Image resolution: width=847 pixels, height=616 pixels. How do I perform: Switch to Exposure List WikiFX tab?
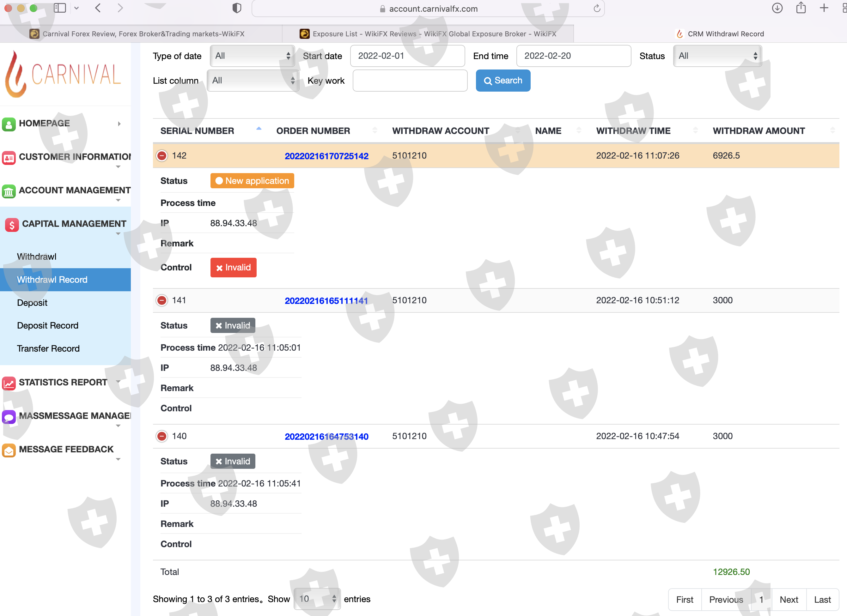[x=428, y=34]
